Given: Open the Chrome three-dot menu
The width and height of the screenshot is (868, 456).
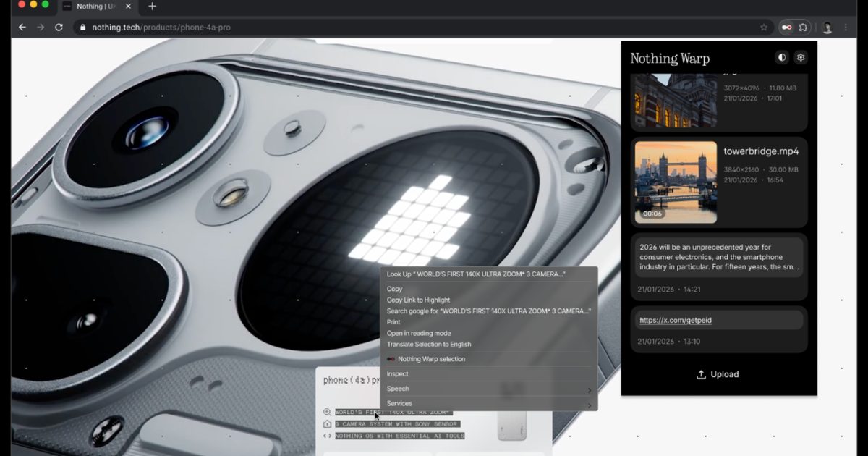Looking at the screenshot, I should [x=846, y=28].
